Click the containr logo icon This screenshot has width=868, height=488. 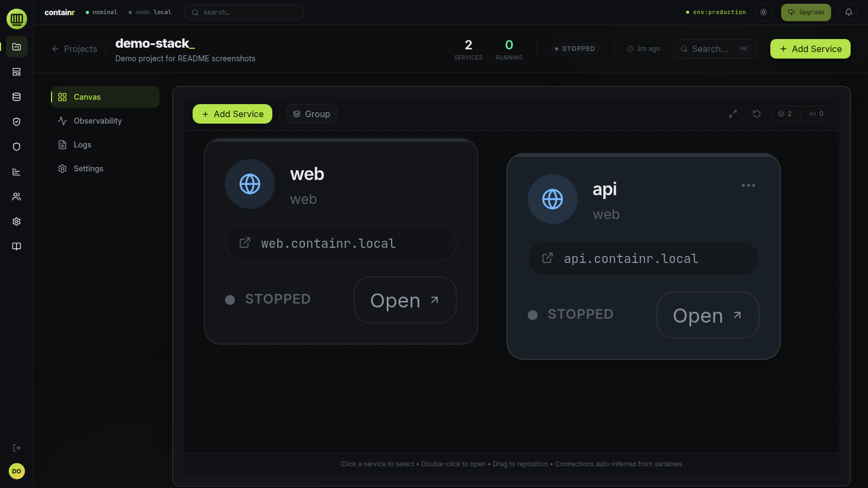[17, 19]
